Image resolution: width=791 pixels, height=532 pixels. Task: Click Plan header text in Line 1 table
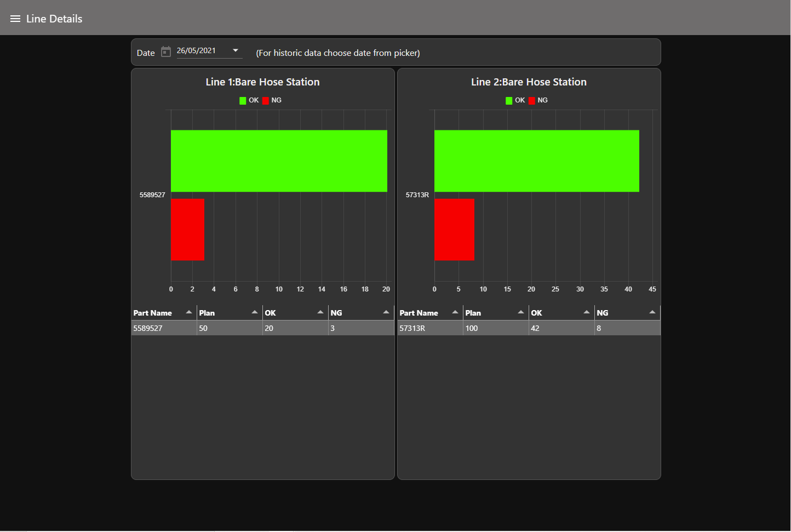207,313
